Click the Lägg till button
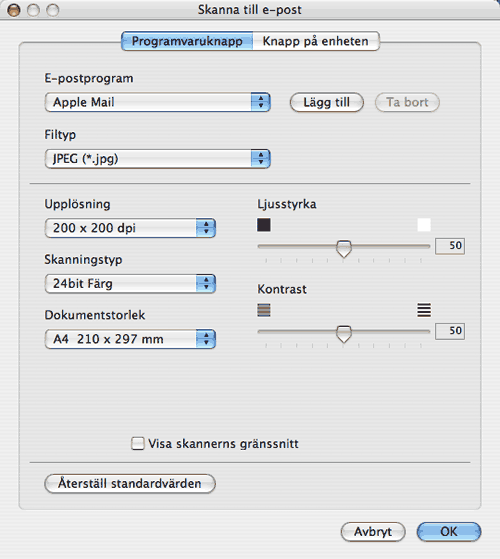The image size is (500, 559). point(326,102)
